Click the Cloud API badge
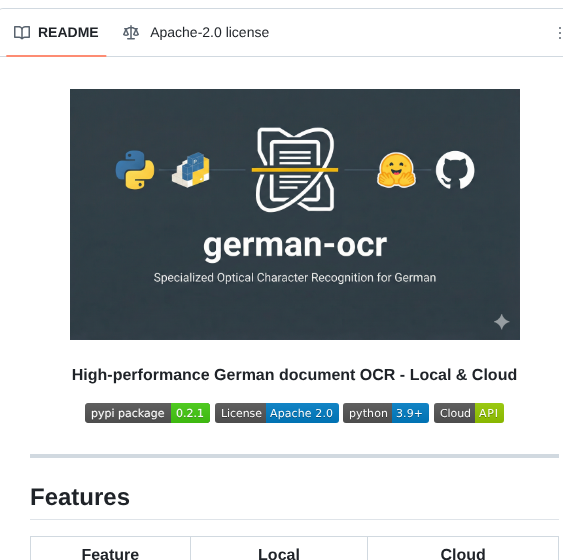The width and height of the screenshot is (563, 560). 469,413
